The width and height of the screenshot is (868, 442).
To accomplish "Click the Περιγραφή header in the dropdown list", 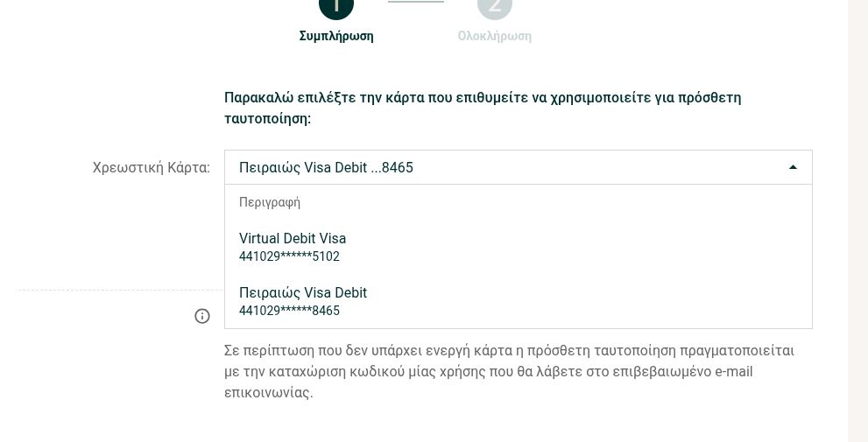I will 270,202.
